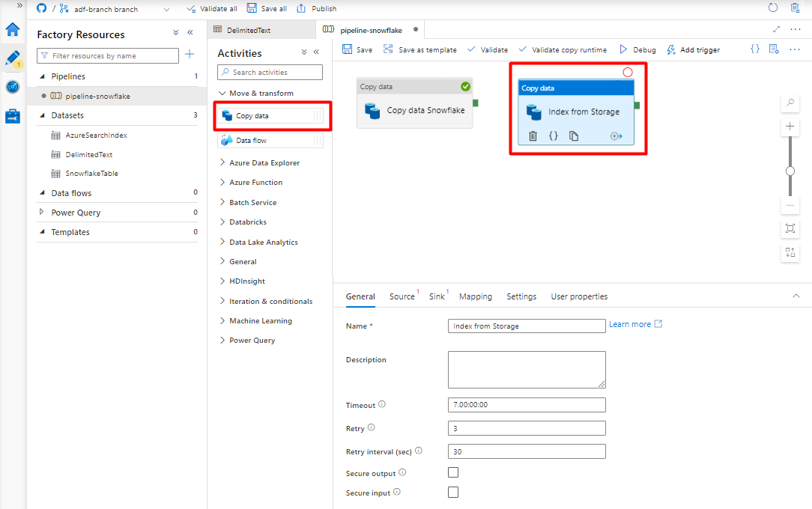This screenshot has height=509, width=812.
Task: Enable the Secure output checkbox
Action: pos(453,472)
